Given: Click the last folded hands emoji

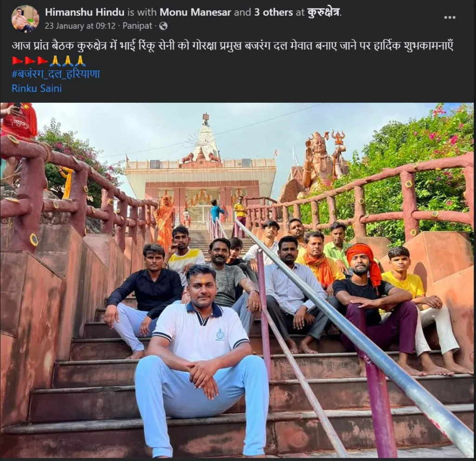Looking at the screenshot, I should point(80,61).
